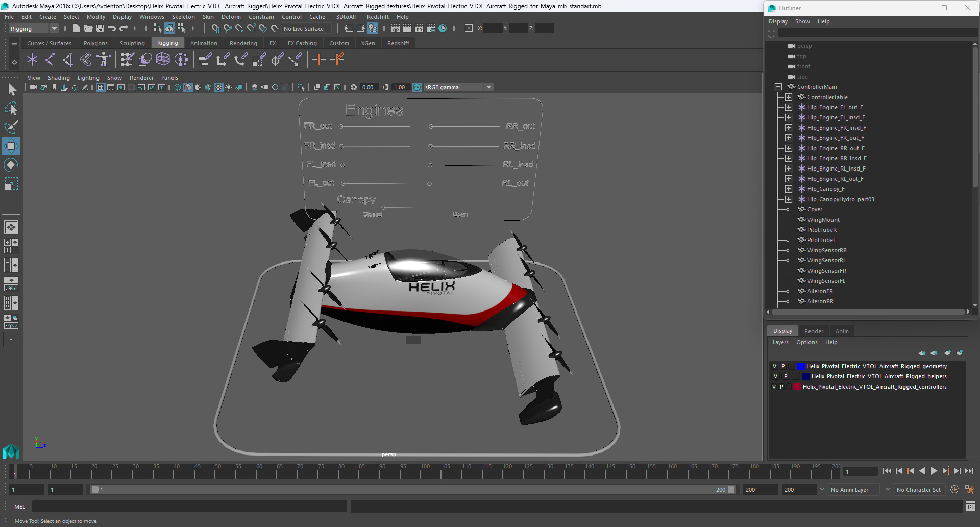The image size is (980, 527).
Task: Toggle viewport grid display icon
Action: 101,87
